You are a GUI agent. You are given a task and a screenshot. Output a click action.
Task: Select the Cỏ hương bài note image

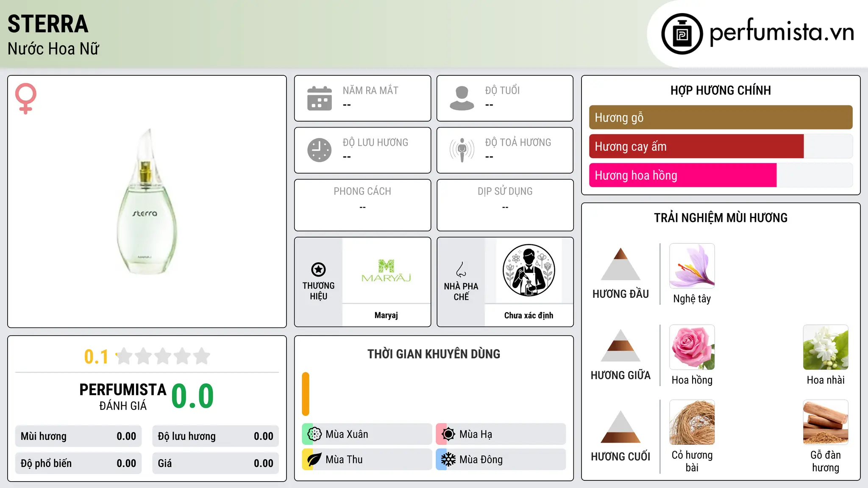point(692,422)
